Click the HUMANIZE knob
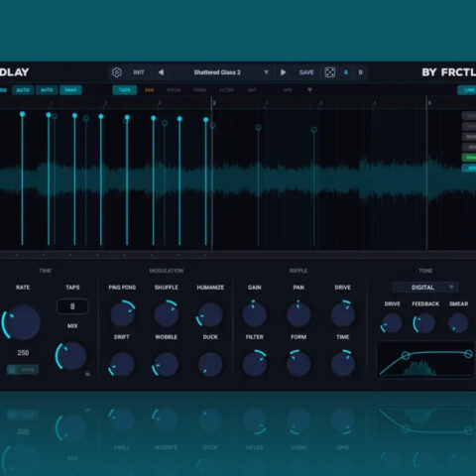 pyautogui.click(x=210, y=314)
